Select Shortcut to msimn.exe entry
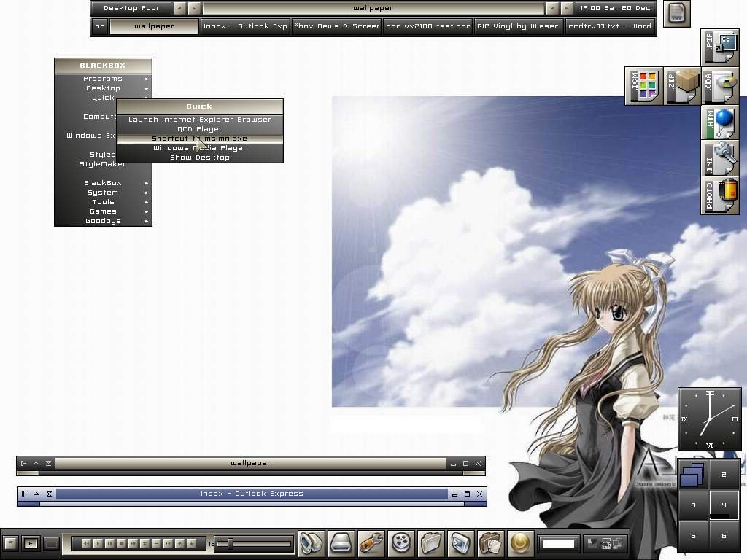The image size is (747, 560). coord(200,139)
